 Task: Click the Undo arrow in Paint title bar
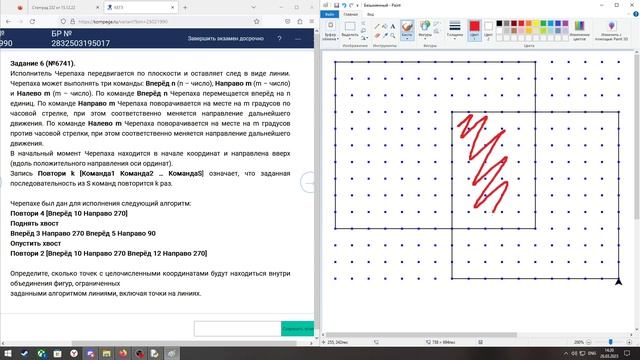coord(344,5)
